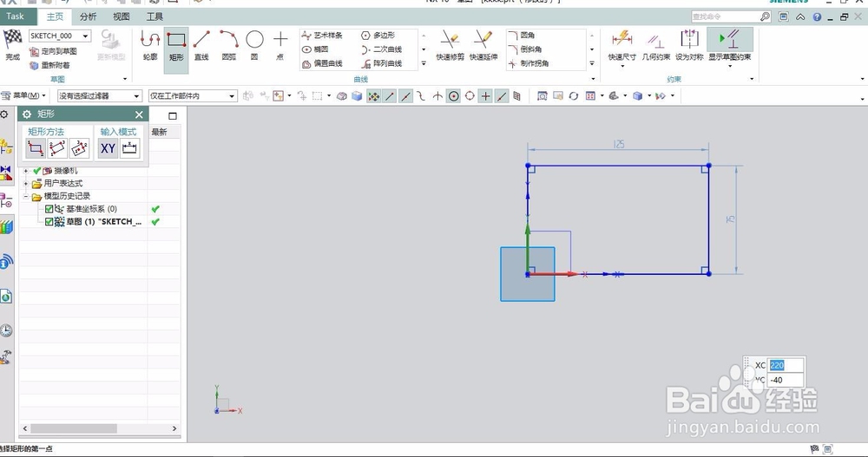868x457 pixels.
Task: Click 设为对称 make symmetric
Action: tap(689, 45)
